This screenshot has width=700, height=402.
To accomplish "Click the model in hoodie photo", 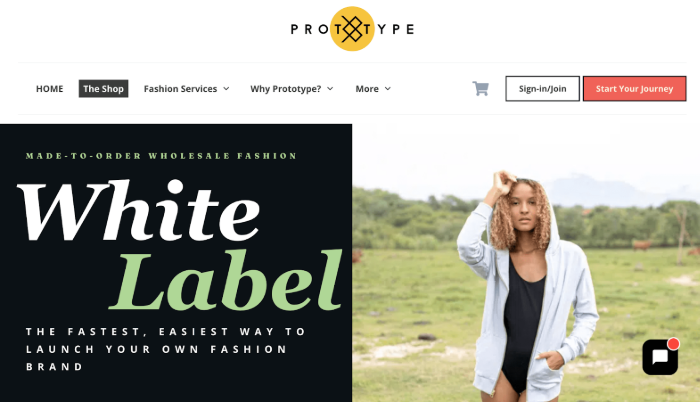I will (x=526, y=263).
